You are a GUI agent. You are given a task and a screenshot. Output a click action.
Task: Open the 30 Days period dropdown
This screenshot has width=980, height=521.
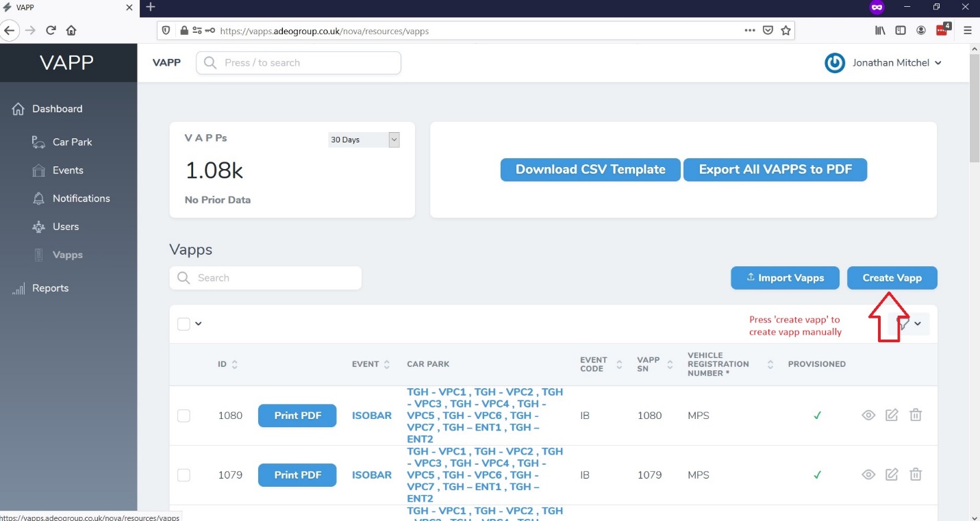[364, 140]
